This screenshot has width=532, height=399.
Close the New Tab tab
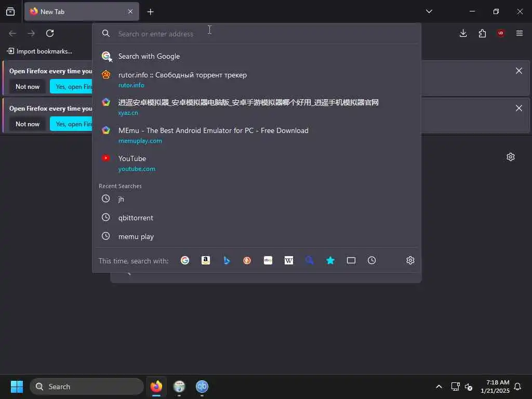130,11
